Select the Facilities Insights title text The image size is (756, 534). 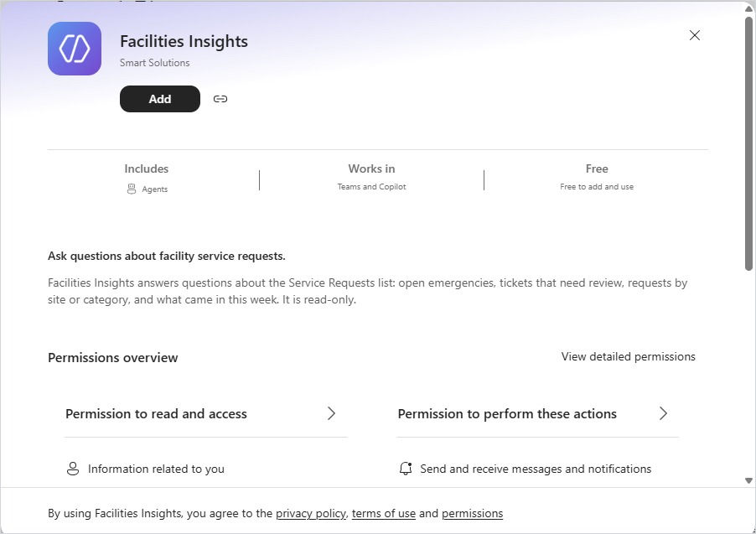click(x=184, y=41)
